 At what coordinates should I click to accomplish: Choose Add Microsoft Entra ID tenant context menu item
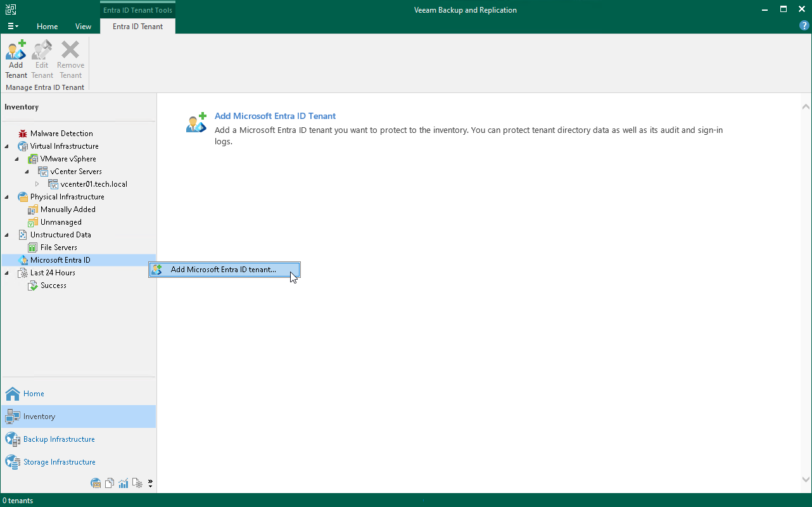[x=224, y=270]
